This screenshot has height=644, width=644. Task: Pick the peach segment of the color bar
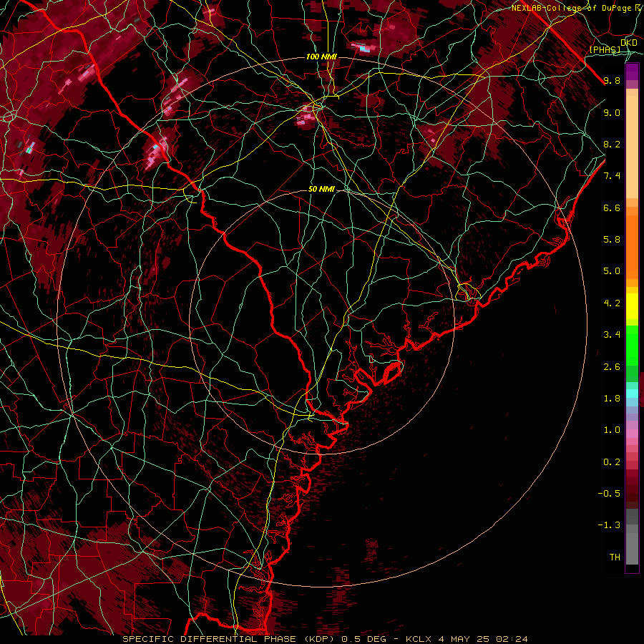point(632,148)
